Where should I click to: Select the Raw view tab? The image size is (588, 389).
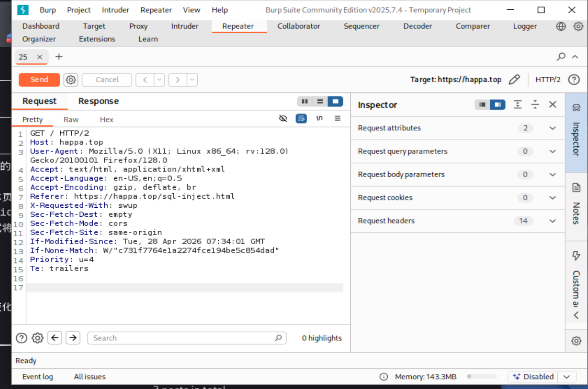tap(71, 119)
